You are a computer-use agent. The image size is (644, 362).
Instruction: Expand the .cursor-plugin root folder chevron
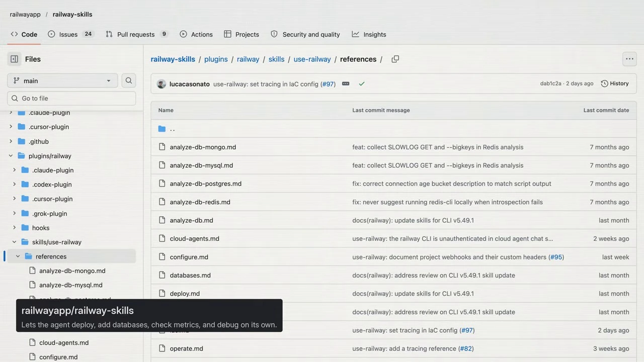click(11, 127)
